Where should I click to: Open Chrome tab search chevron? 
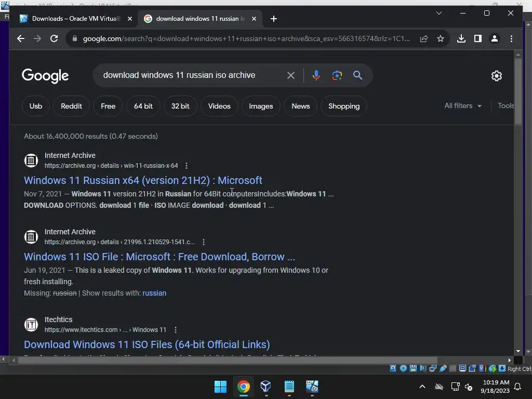pyautogui.click(x=438, y=13)
